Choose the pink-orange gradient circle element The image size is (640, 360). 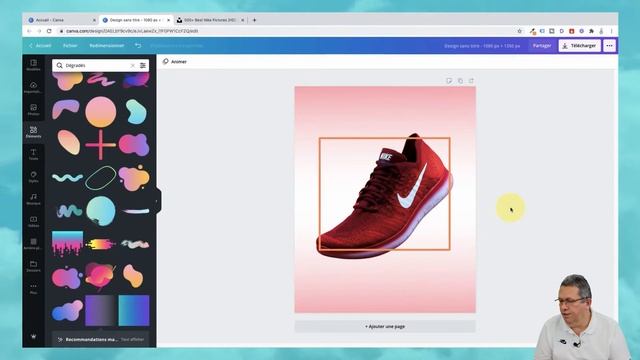[100, 111]
